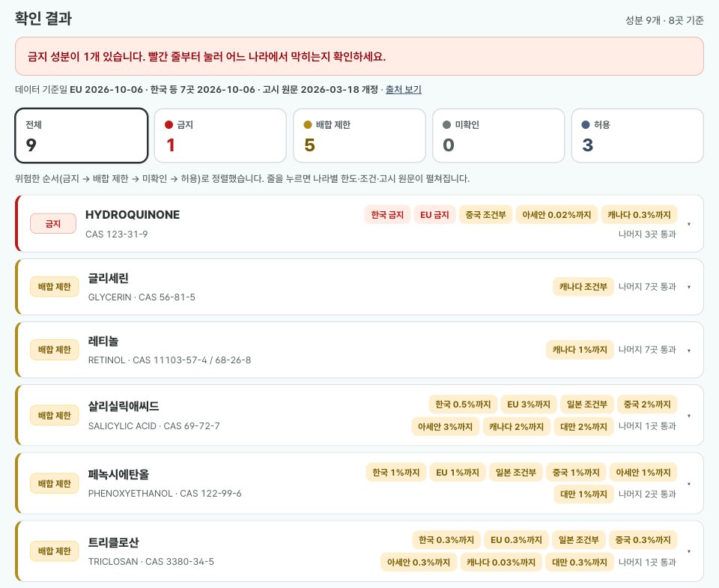719x588 pixels.
Task: Click the 캐나다 1%까지 tag on 레티놀
Action: [580, 350]
